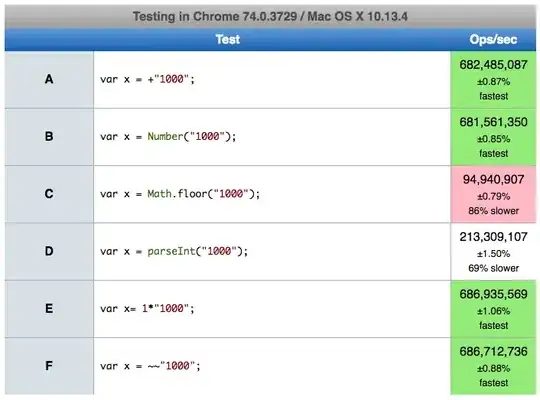Click the pink 94,940,907 result cell
The image size is (540, 400).
[493, 194]
